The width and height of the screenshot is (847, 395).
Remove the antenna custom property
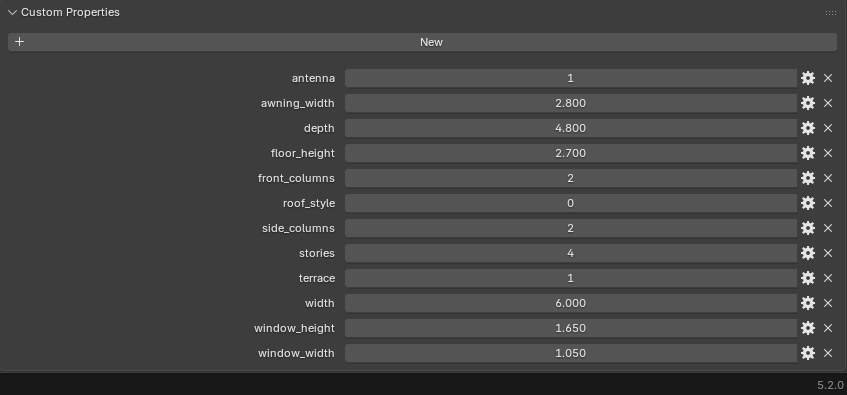coord(828,78)
